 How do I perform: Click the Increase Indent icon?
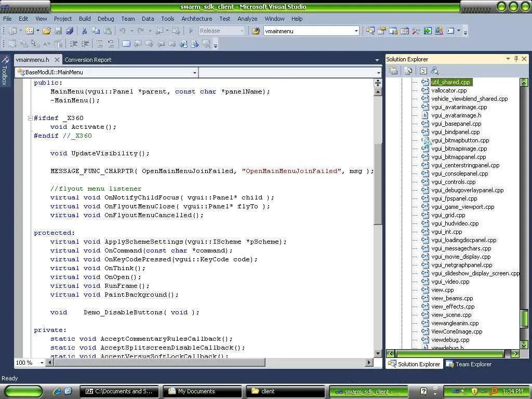85,44
